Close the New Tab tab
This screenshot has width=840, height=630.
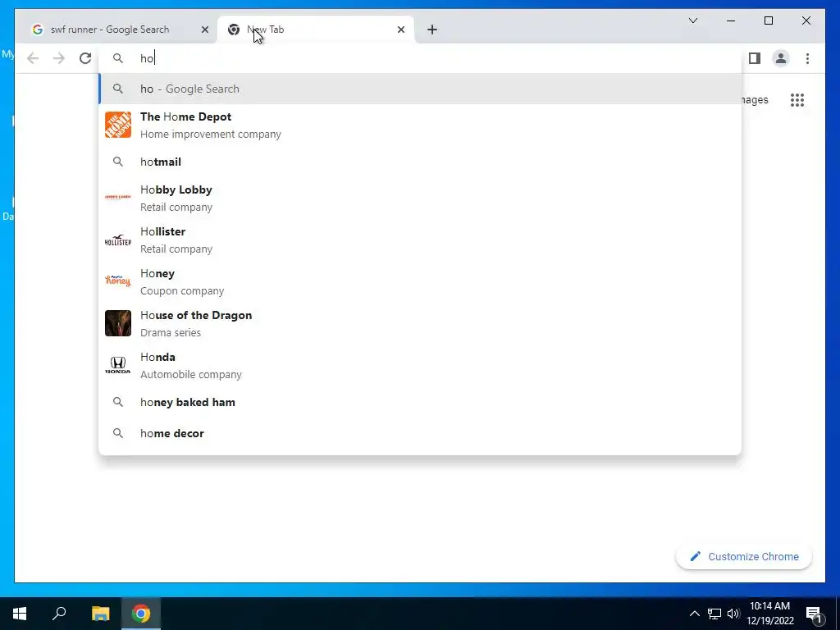[x=400, y=30]
